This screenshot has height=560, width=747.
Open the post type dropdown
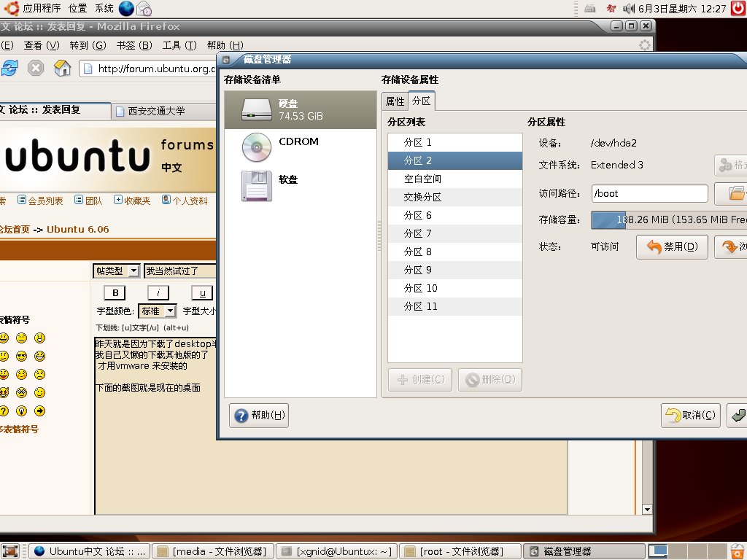coord(116,271)
